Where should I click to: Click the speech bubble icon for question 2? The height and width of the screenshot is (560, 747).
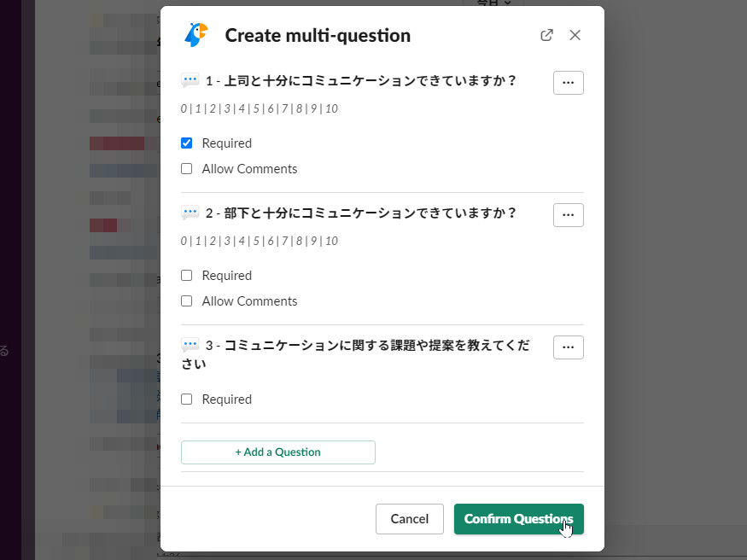190,213
